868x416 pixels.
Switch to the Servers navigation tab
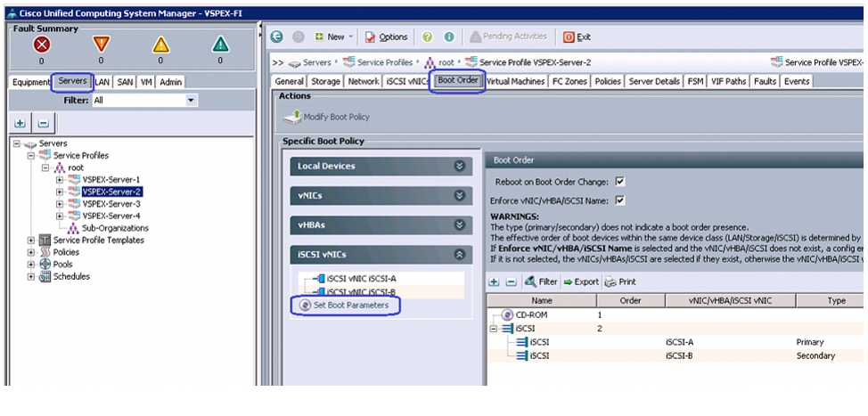click(72, 81)
